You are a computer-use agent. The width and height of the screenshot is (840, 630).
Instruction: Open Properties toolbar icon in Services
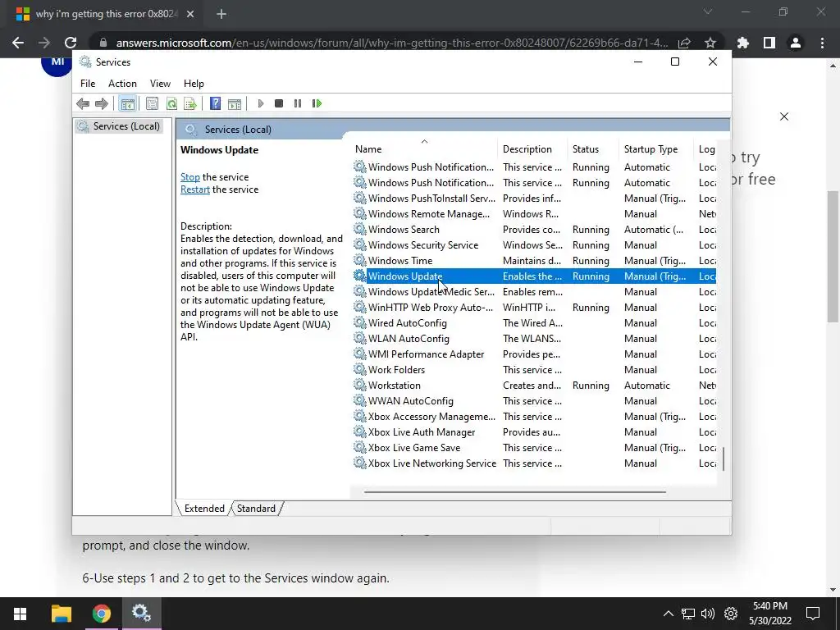pyautogui.click(x=152, y=103)
